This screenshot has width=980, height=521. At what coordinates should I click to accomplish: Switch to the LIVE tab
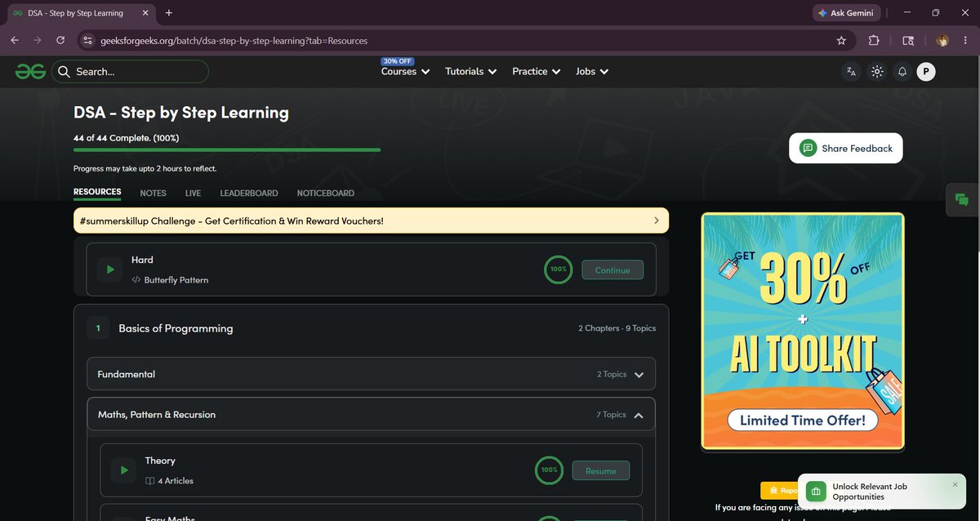(x=193, y=194)
